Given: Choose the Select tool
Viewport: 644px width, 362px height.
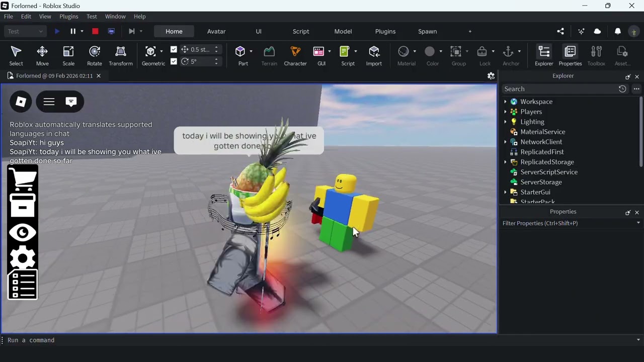Looking at the screenshot, I should 16,56.
